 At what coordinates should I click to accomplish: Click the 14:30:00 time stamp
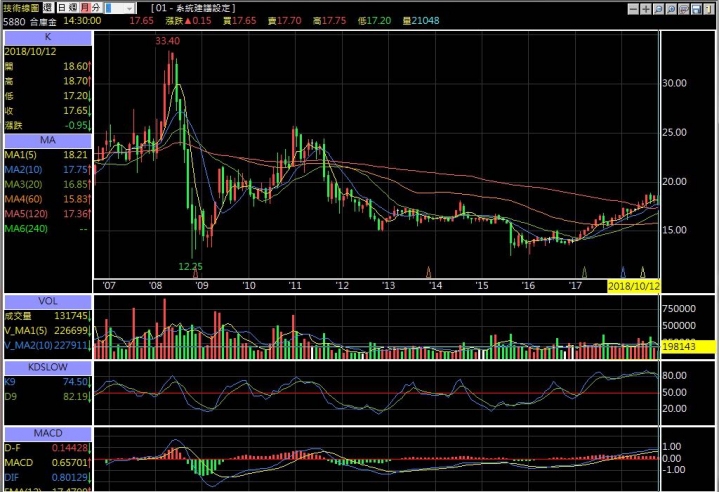pos(82,21)
